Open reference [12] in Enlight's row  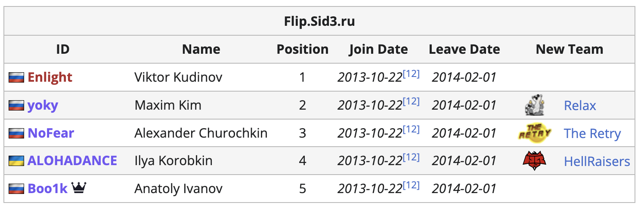click(411, 74)
